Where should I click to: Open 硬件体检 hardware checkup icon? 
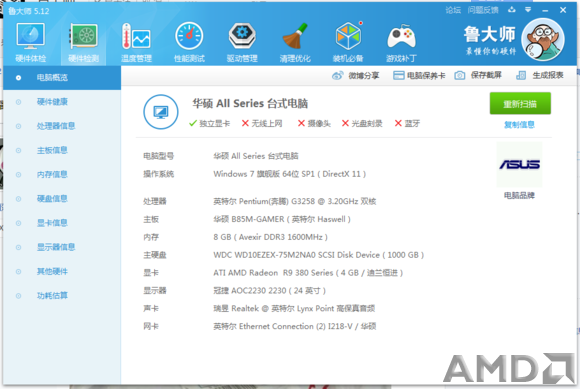(31, 42)
